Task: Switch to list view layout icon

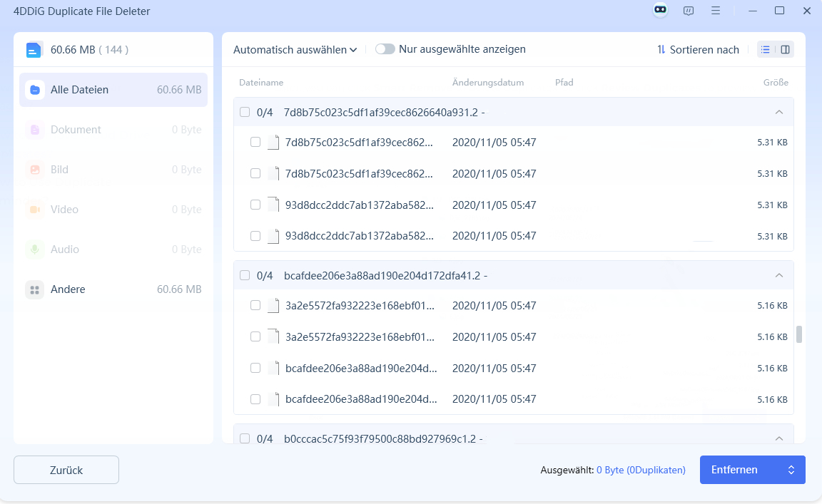Action: click(x=766, y=49)
